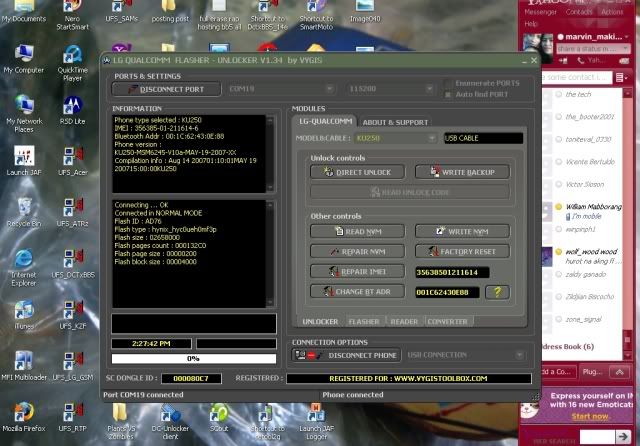
Task: Open the Recycle Bin icon
Action: [x=24, y=212]
